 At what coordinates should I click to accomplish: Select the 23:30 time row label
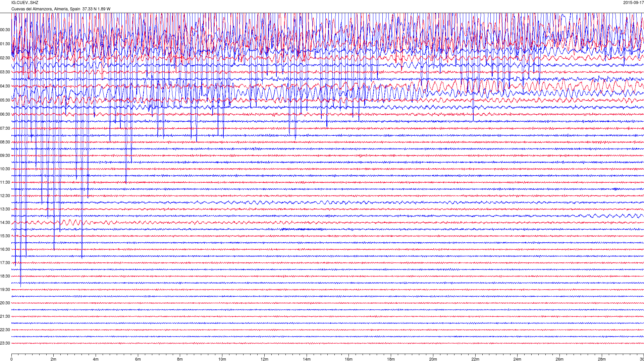pyautogui.click(x=5, y=343)
